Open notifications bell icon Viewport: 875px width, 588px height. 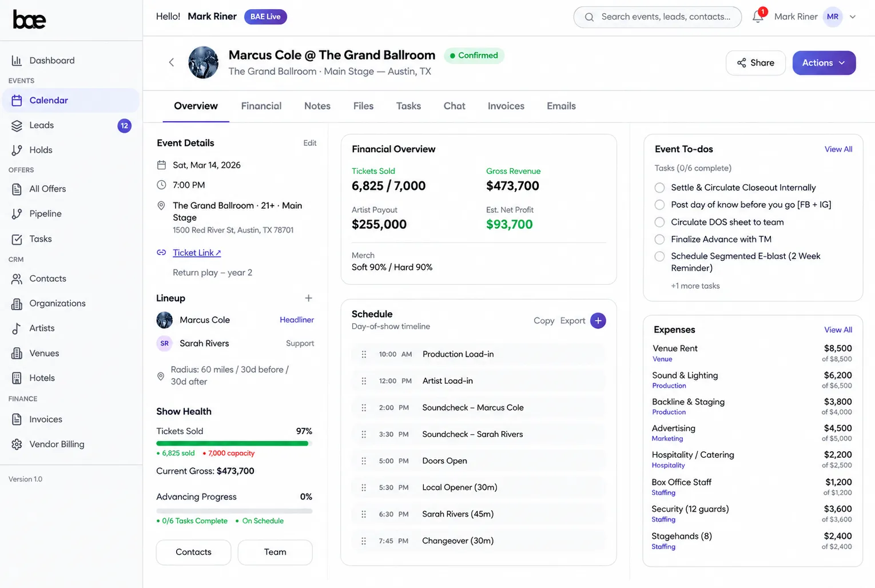click(x=758, y=17)
